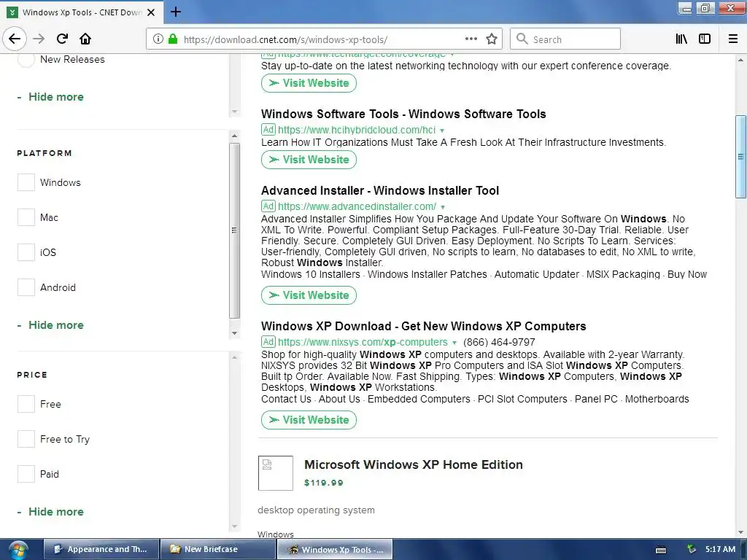Click the Ad badge beside nixsys link
The height and width of the screenshot is (560, 747).
pyautogui.click(x=268, y=342)
